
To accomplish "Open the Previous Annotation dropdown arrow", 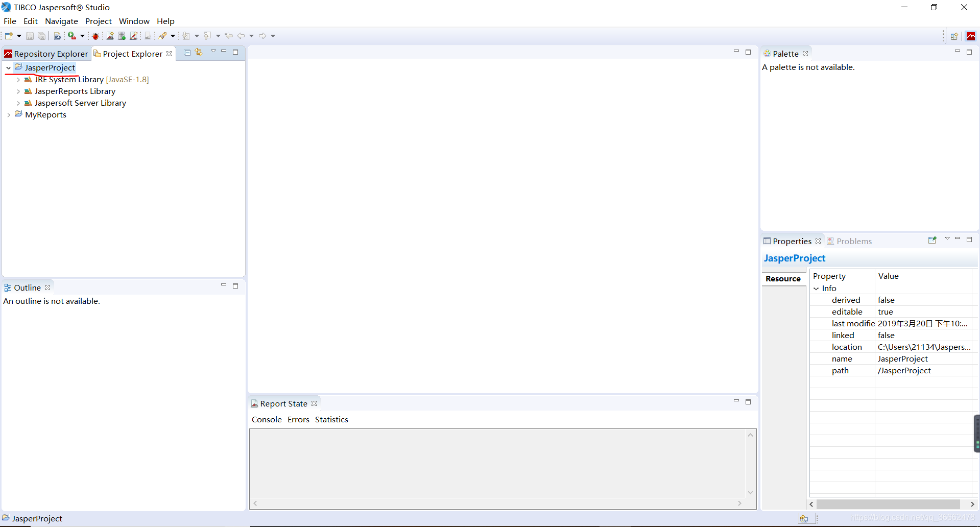I will [218, 36].
